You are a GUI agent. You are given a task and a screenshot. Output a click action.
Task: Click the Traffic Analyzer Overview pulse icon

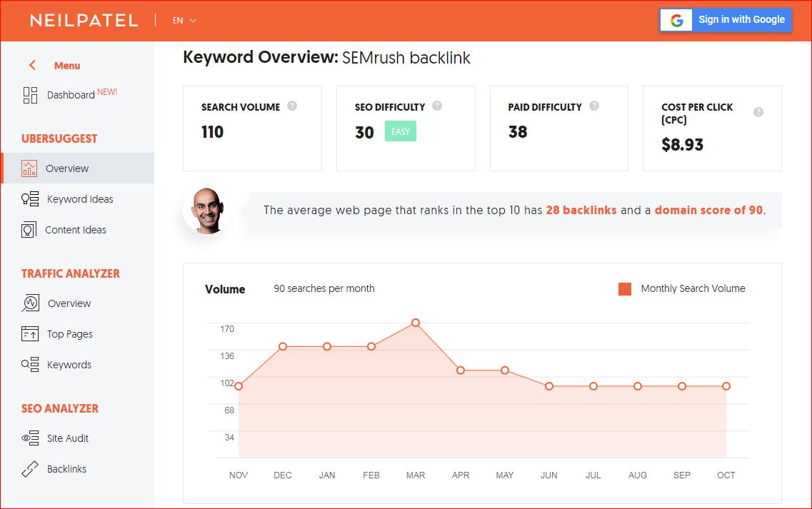[31, 303]
